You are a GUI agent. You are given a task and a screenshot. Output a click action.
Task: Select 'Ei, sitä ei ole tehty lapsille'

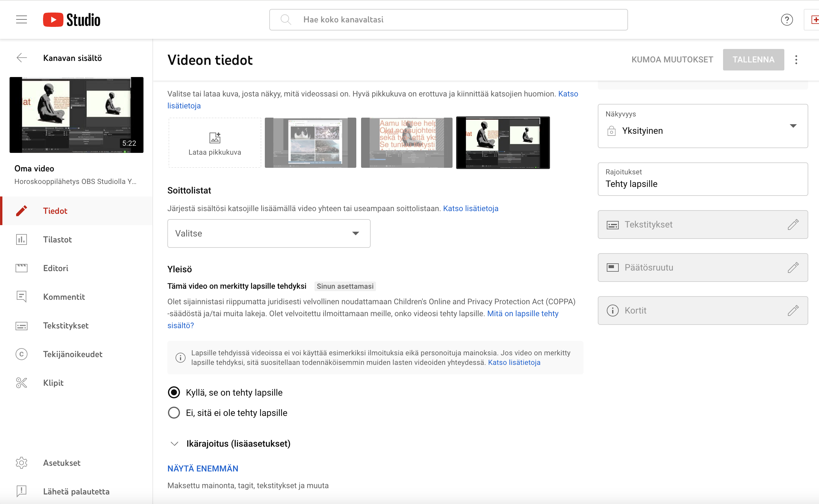coord(174,413)
